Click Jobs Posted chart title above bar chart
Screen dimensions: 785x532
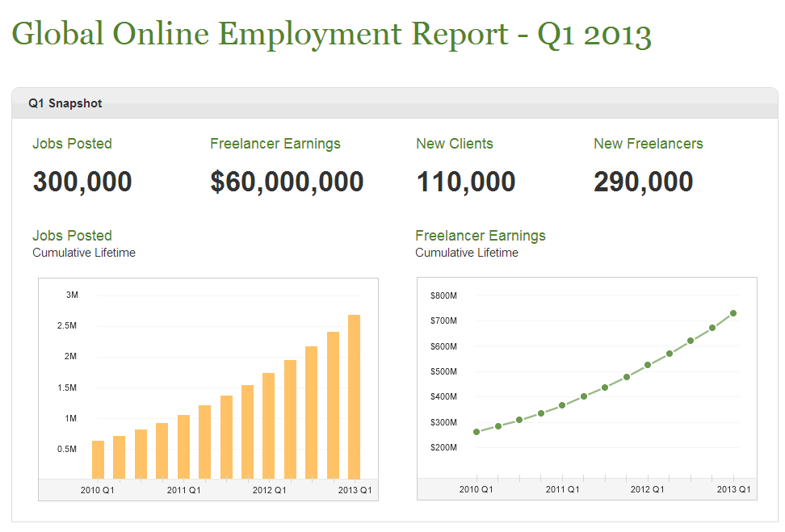(72, 236)
